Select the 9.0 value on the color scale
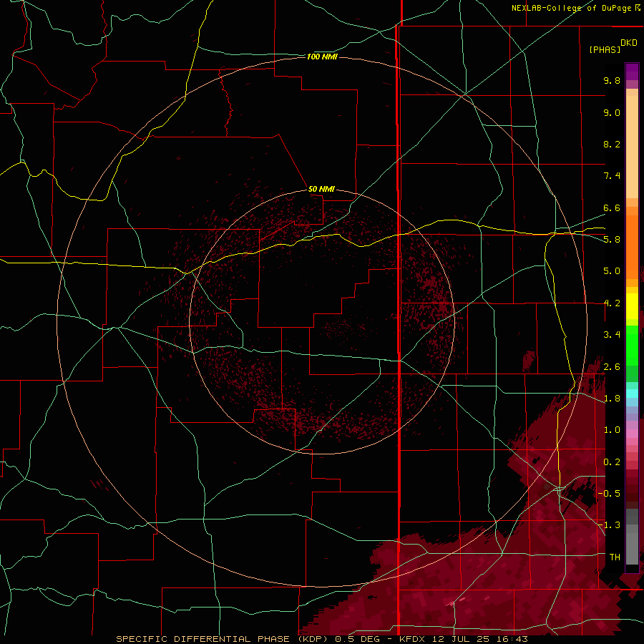Image resolution: width=644 pixels, height=644 pixels. click(612, 112)
